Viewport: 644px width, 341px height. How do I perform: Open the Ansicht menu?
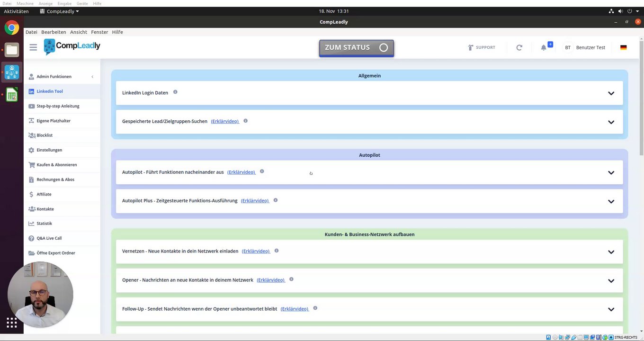point(79,32)
